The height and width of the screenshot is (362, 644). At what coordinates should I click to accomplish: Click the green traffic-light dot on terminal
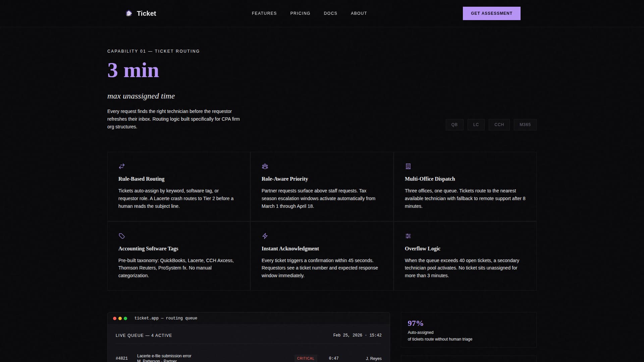125,318
